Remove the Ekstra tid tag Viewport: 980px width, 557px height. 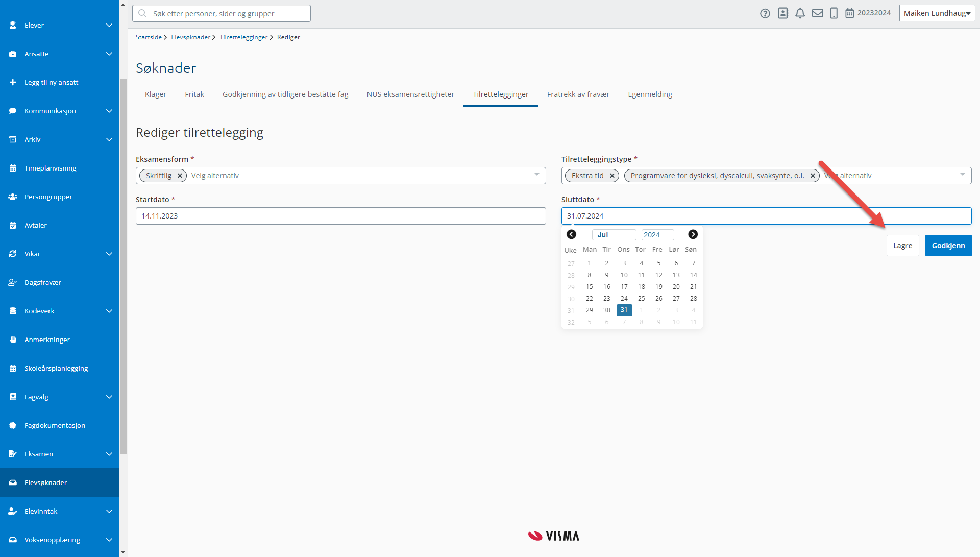coord(612,176)
